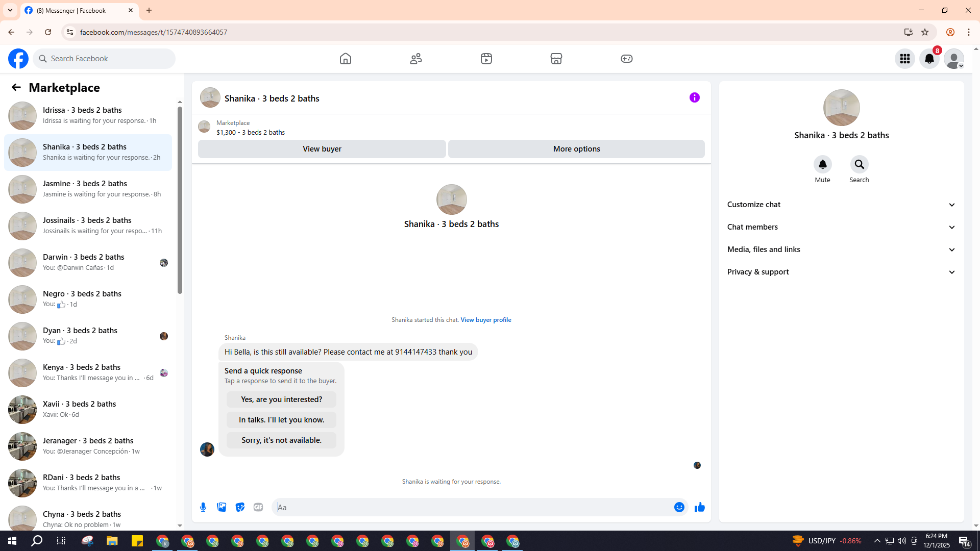980x551 pixels.
Task: Click the conversation list scrollbar
Action: 180,200
